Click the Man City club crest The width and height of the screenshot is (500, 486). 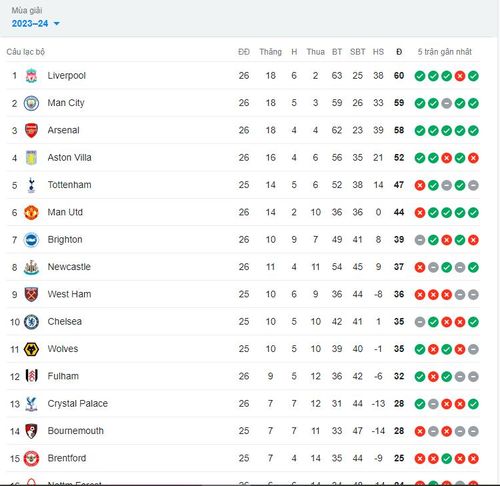coord(31,103)
